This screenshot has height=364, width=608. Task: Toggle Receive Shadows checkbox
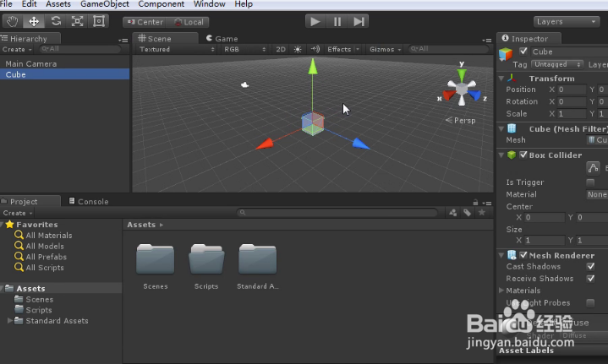(590, 279)
